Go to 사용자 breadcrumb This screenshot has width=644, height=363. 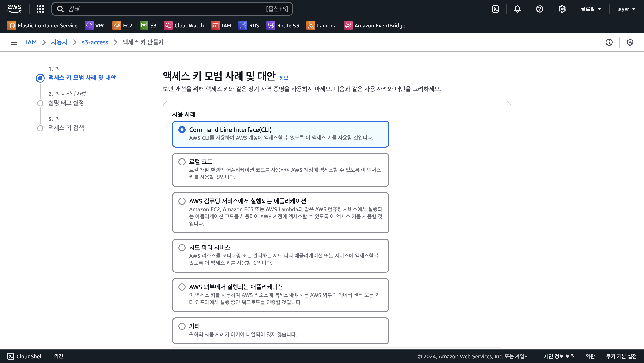tap(59, 42)
